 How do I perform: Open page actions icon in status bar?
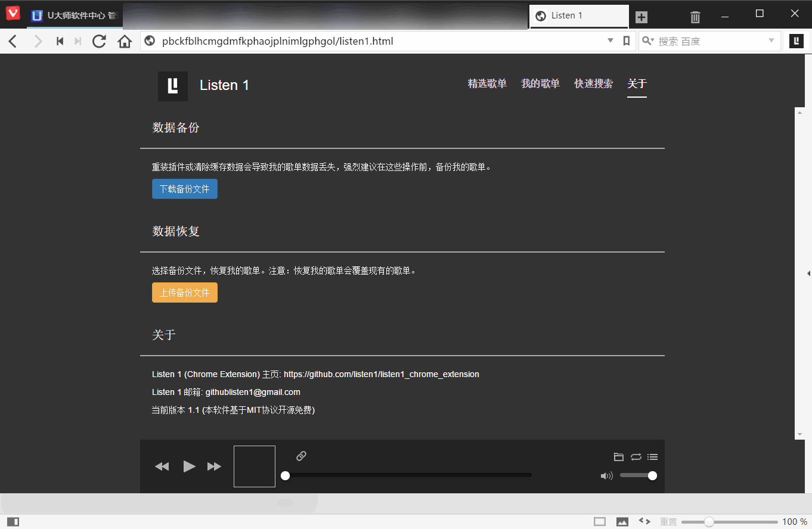coord(644,521)
